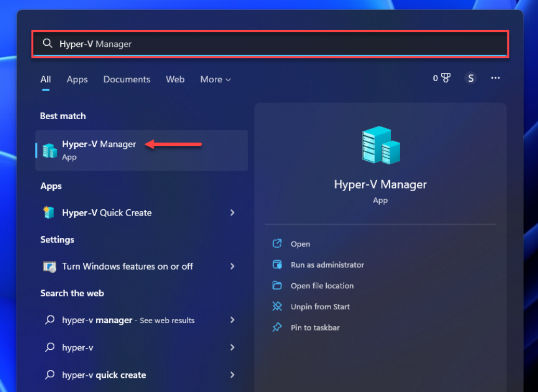Click the Run as administrator shield icon
Screen dimensions: 538x392
tap(277, 264)
